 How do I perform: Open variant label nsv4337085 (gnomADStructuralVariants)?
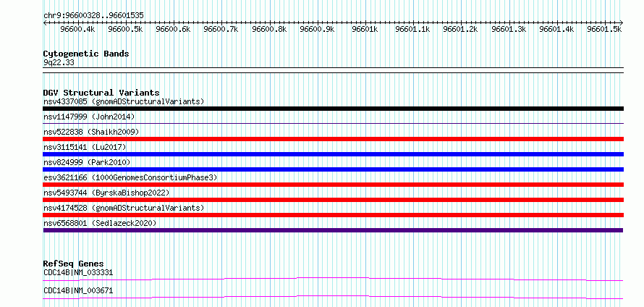point(124,101)
